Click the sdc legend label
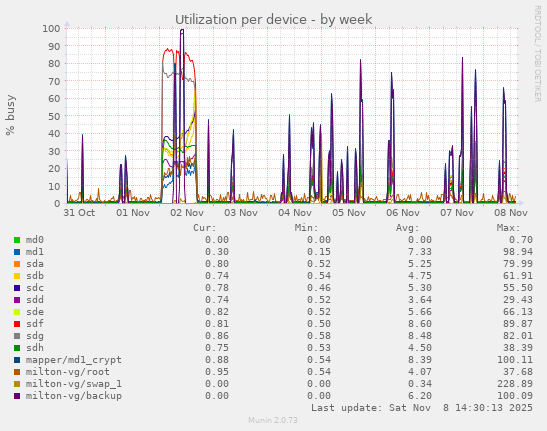 click(35, 288)
